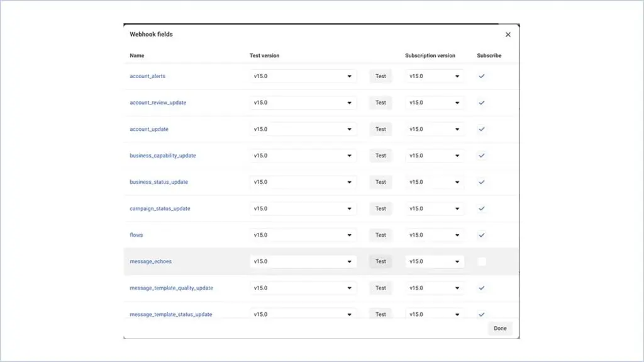Screen dimensions: 644x362
Task: Open subscription version dropdown for business_status_update
Action: 435,182
